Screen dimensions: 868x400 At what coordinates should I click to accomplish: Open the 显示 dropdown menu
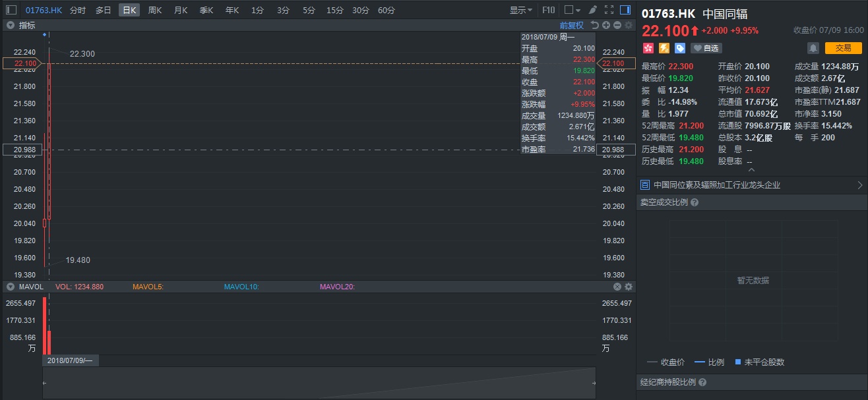[x=521, y=10]
